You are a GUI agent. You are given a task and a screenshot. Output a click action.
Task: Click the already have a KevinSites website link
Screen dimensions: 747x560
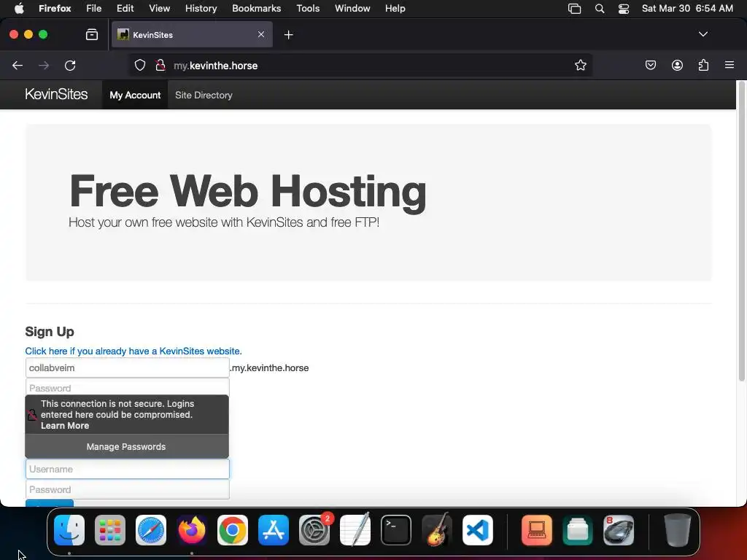[133, 351]
